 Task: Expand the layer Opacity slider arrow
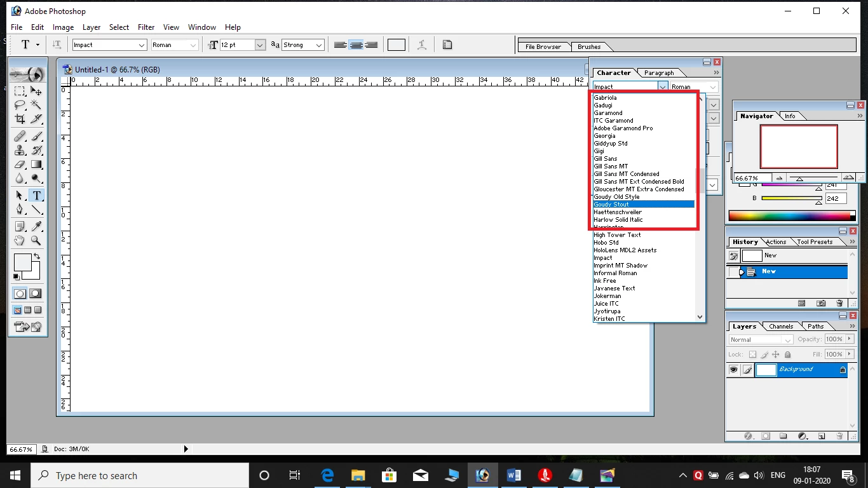pyautogui.click(x=850, y=339)
